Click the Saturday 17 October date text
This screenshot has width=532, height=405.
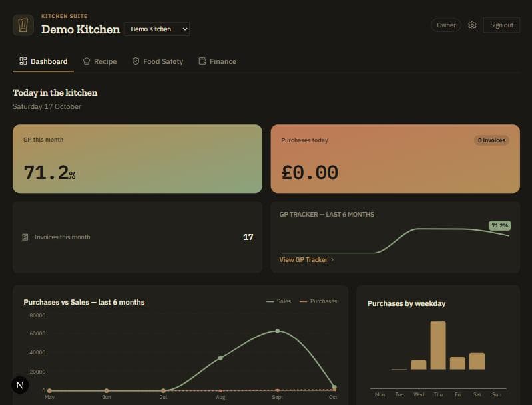[47, 107]
